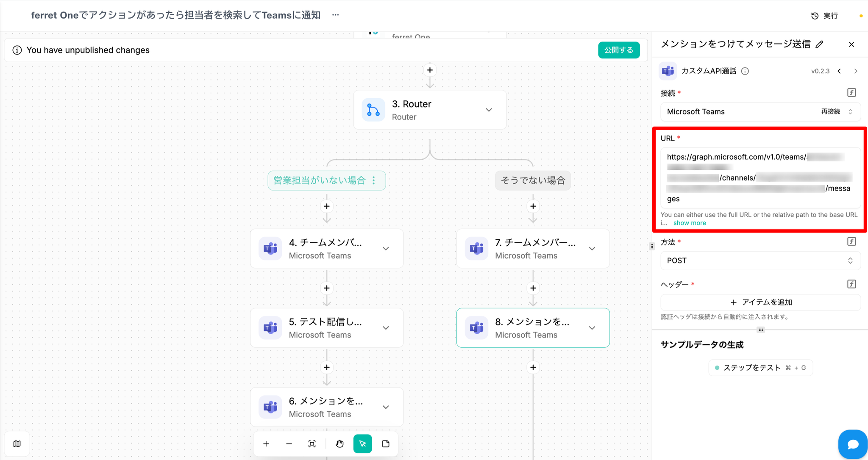Open the minimap icon at bottom left
The image size is (868, 460).
[x=17, y=444]
